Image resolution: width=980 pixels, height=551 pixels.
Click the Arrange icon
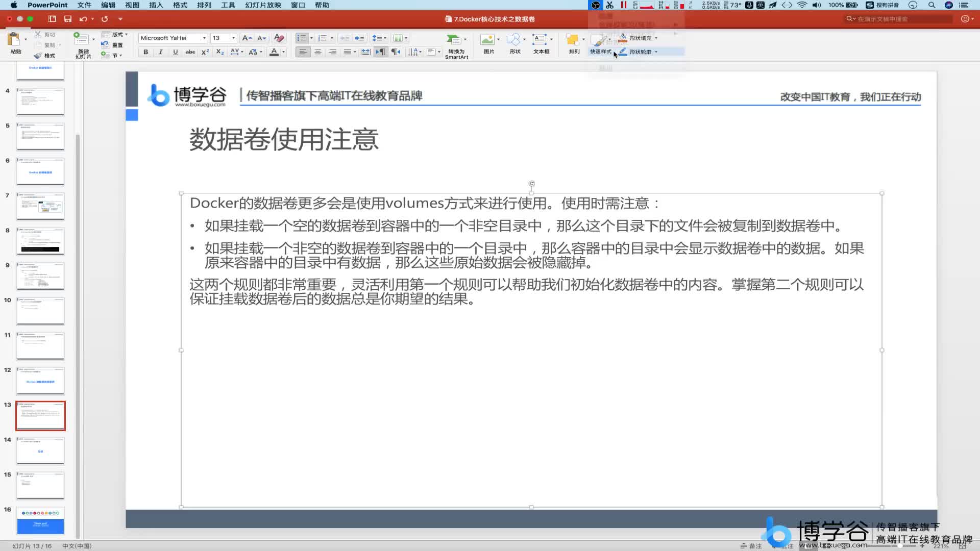coord(573,39)
